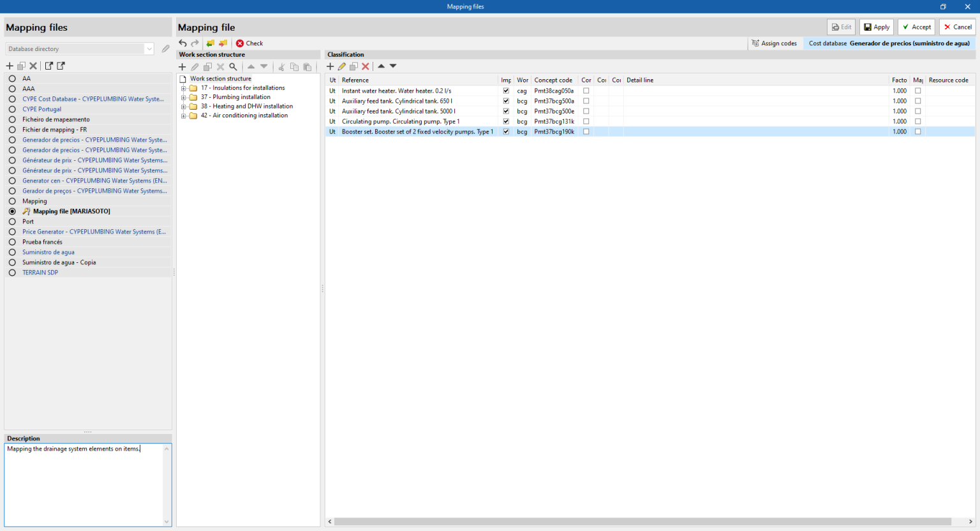Copy the work section to clipboard

pos(294,66)
